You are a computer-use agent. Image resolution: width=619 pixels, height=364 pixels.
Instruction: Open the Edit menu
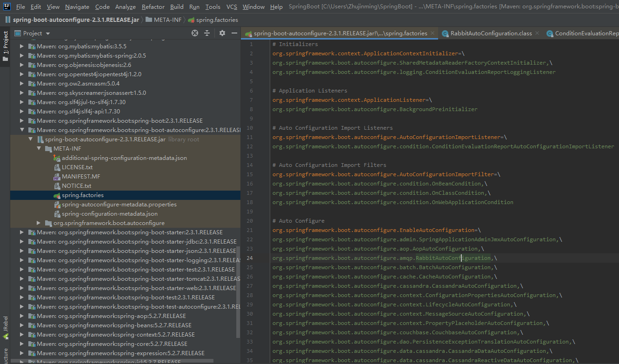pos(36,7)
